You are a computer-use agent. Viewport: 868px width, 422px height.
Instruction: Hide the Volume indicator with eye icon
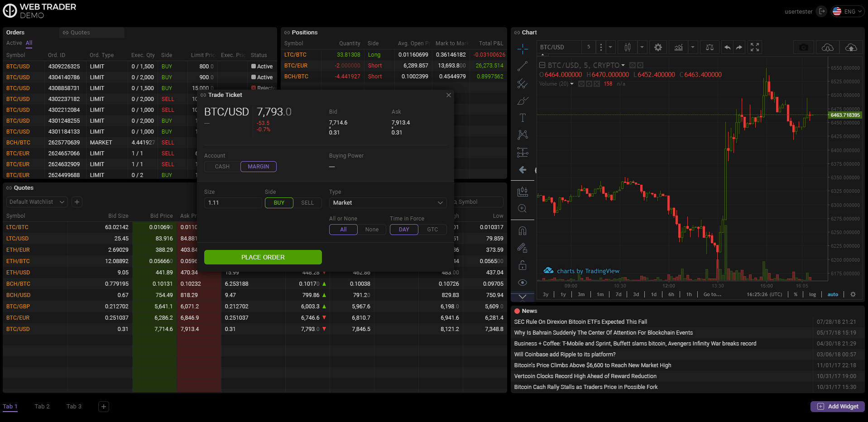pyautogui.click(x=581, y=84)
